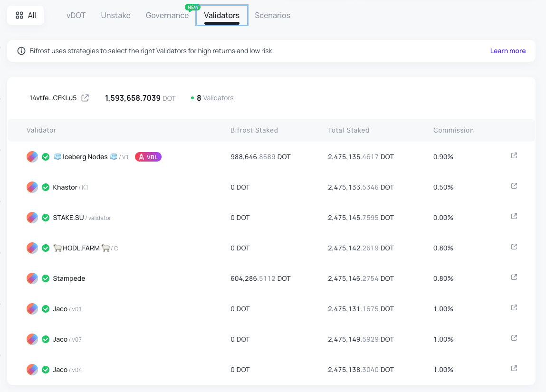Click Jaco v04 validator avatar
This screenshot has width=546, height=392.
32,370
